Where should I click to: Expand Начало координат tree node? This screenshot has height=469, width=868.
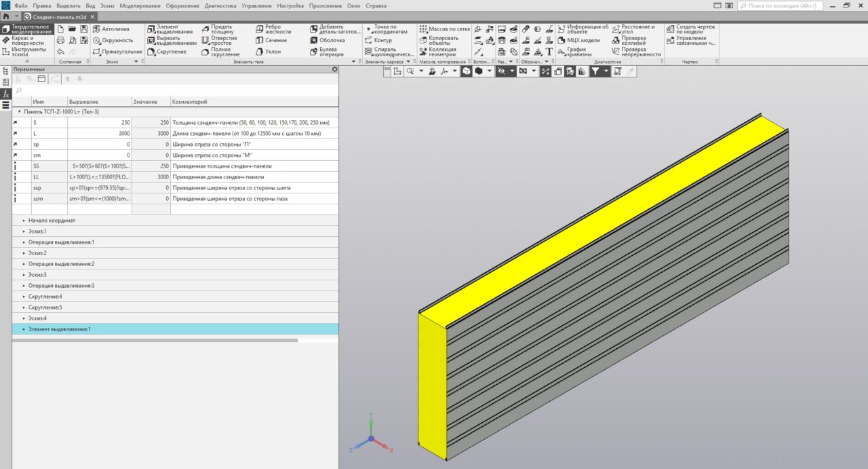pos(24,221)
